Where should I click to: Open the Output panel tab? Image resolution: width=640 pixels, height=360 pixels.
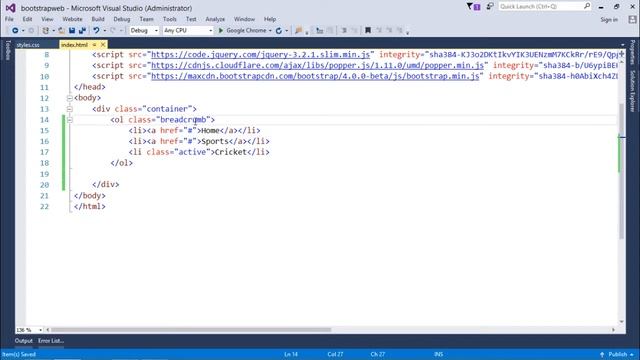pyautogui.click(x=24, y=341)
